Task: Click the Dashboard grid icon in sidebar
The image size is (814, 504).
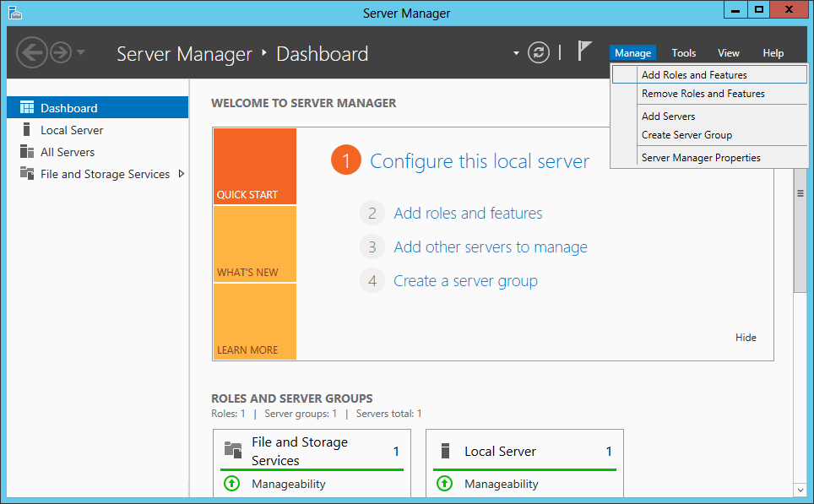Action: [x=27, y=107]
